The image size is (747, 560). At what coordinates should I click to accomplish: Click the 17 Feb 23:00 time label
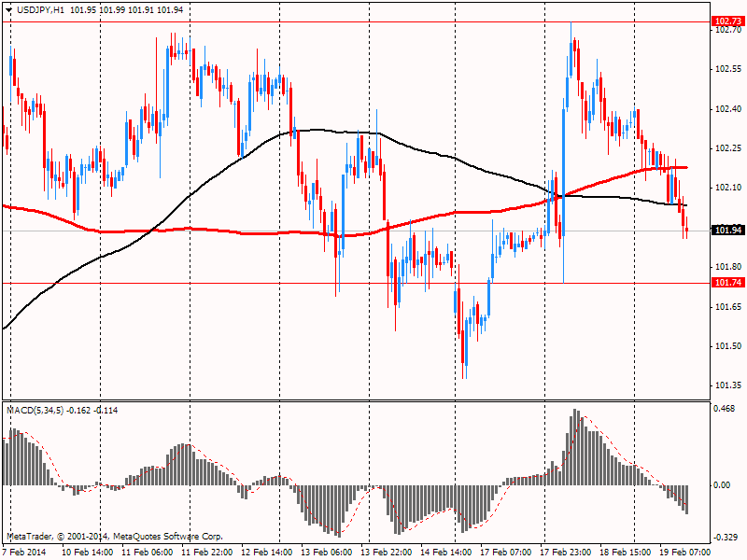(566, 552)
